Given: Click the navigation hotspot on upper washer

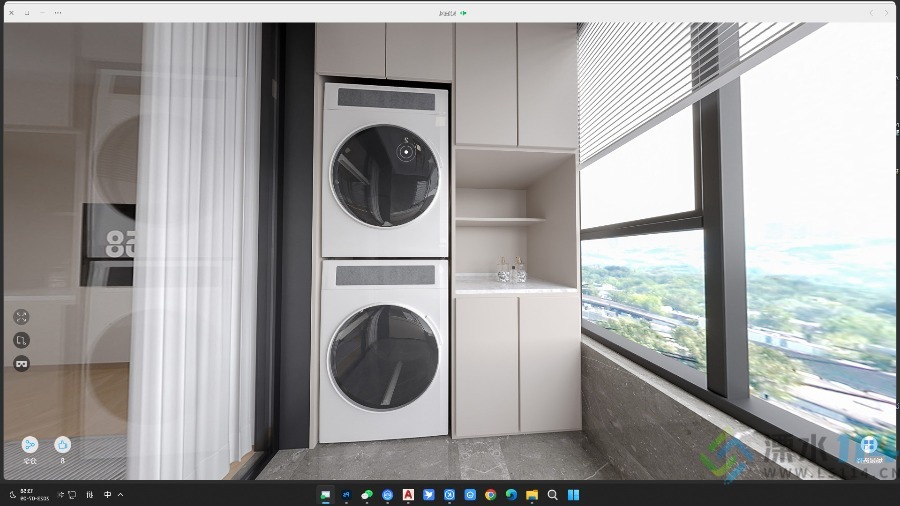Looking at the screenshot, I should [406, 151].
